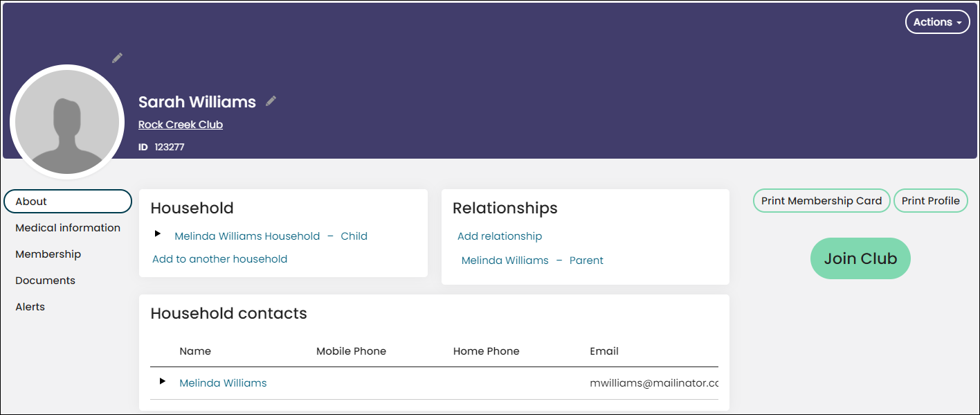Click the green Join Club button
Image resolution: width=980 pixels, height=415 pixels.
[860, 258]
